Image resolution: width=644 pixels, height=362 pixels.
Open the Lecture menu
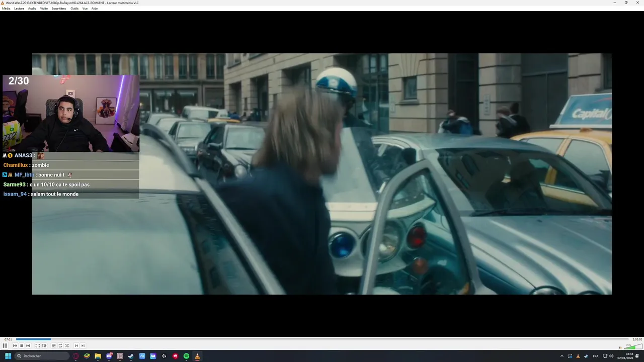19,9
